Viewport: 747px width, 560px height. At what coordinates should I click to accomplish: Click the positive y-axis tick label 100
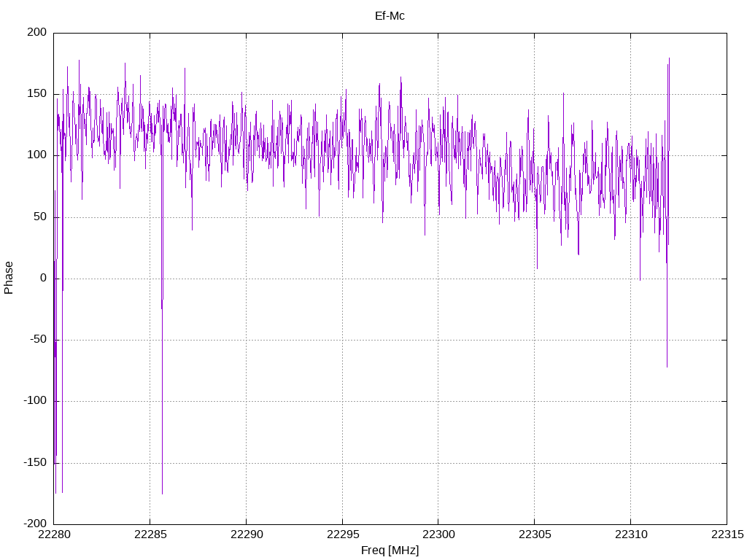[37, 155]
